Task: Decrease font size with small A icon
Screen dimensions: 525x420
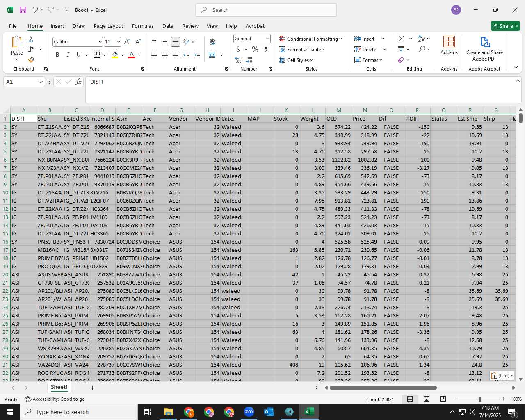Action: click(138, 41)
